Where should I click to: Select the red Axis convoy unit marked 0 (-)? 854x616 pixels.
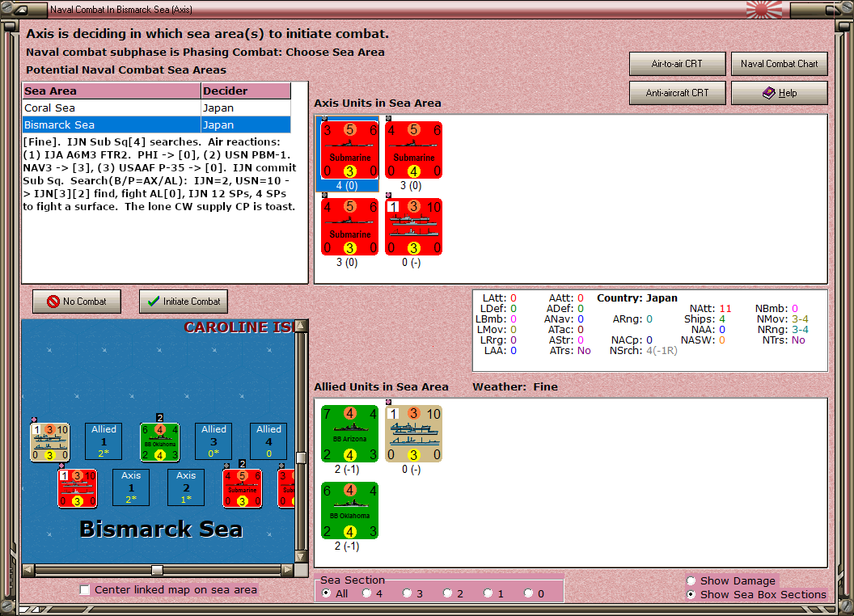[413, 226]
